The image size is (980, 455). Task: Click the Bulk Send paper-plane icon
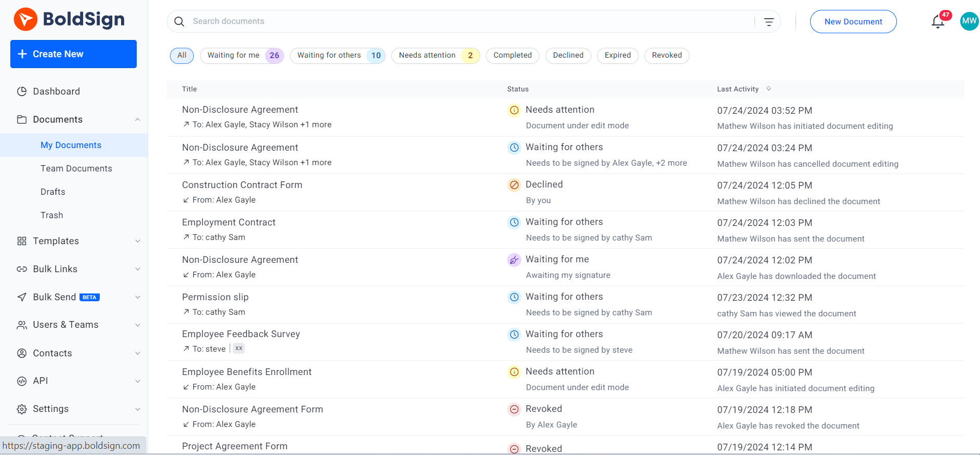22,297
